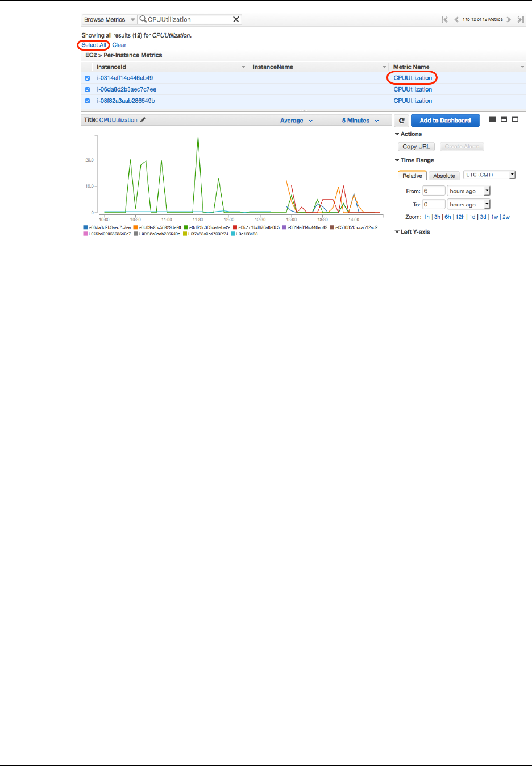Image resolution: width=532 pixels, height=766 pixels.
Task: Expand the Left Y-axis section
Action: coord(397,232)
